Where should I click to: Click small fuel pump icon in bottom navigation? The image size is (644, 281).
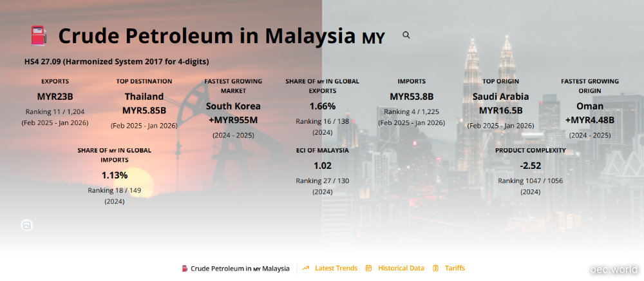click(184, 268)
